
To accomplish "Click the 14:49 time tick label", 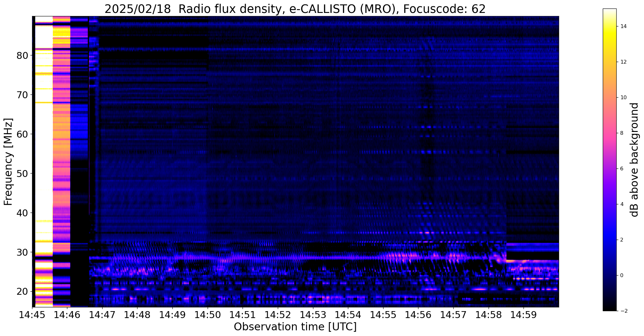I will 172,315.
